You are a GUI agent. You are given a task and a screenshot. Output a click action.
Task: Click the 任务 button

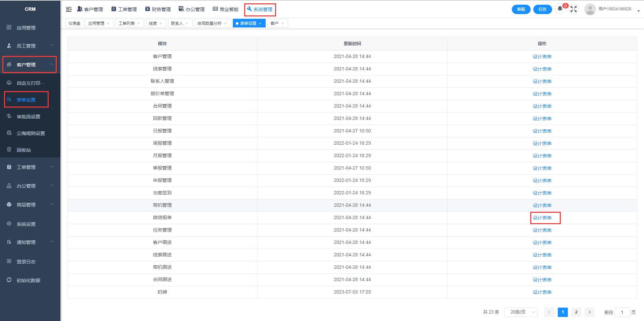tap(542, 9)
